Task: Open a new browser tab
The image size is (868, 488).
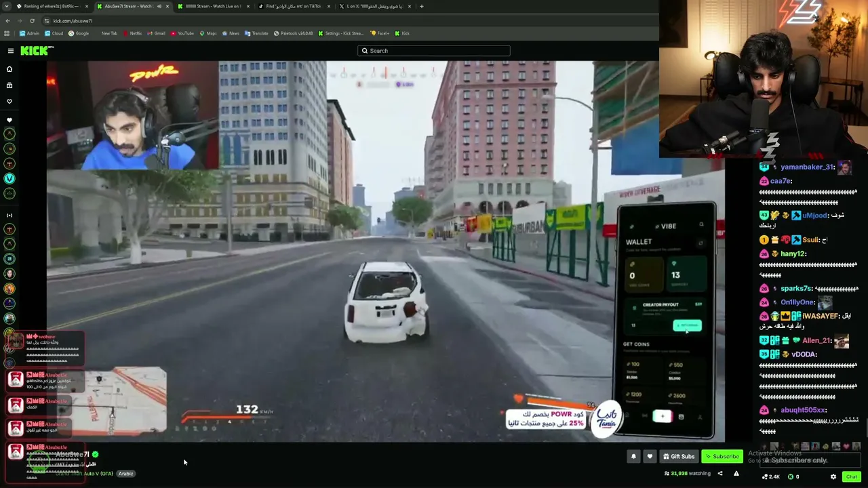Action: coord(421,6)
